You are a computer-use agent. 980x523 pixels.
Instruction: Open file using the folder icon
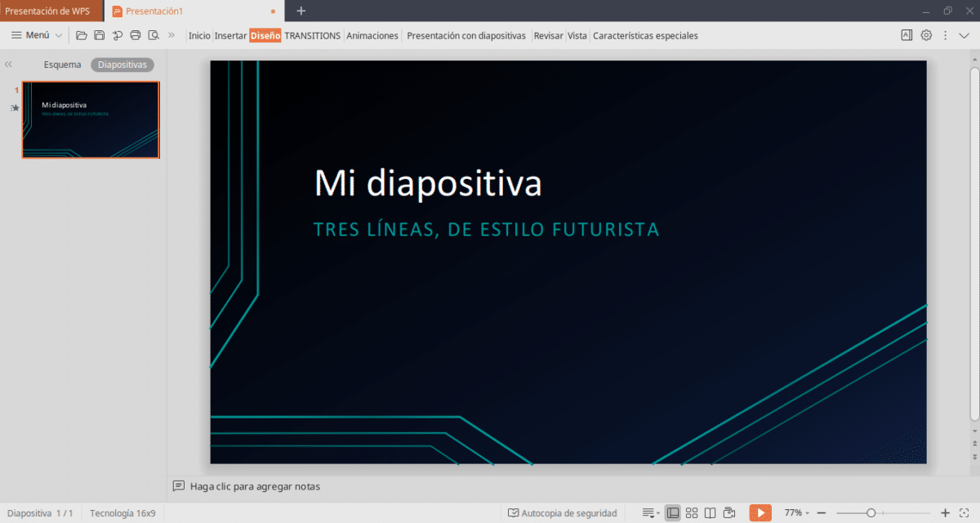point(81,35)
